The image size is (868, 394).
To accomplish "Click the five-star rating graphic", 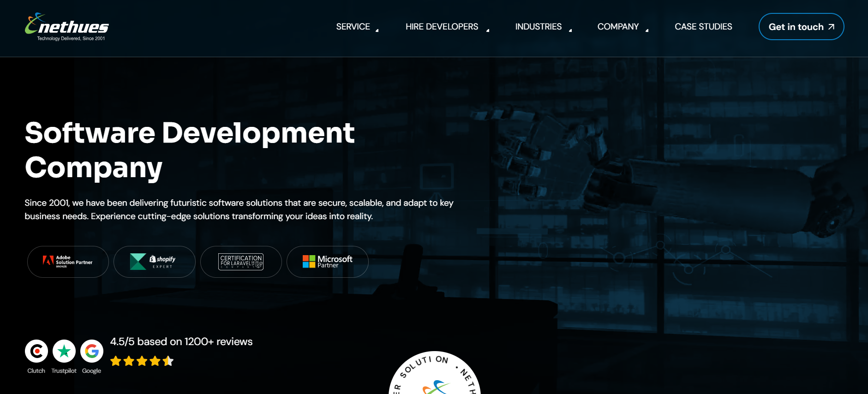I will pyautogui.click(x=142, y=361).
